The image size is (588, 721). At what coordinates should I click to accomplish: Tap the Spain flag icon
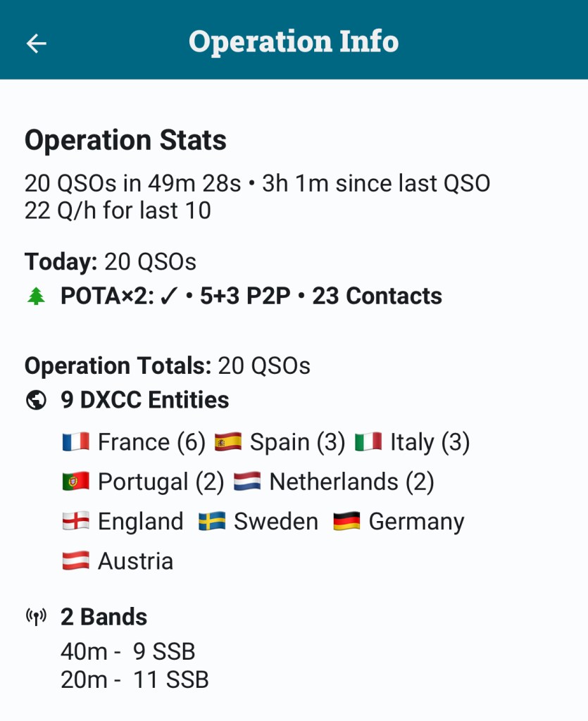pyautogui.click(x=228, y=442)
